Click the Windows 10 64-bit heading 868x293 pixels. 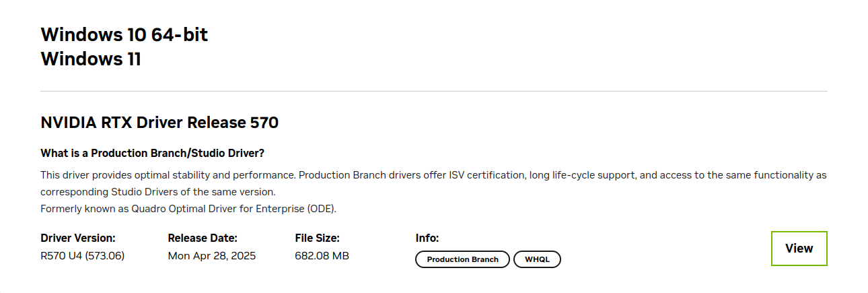(x=124, y=35)
